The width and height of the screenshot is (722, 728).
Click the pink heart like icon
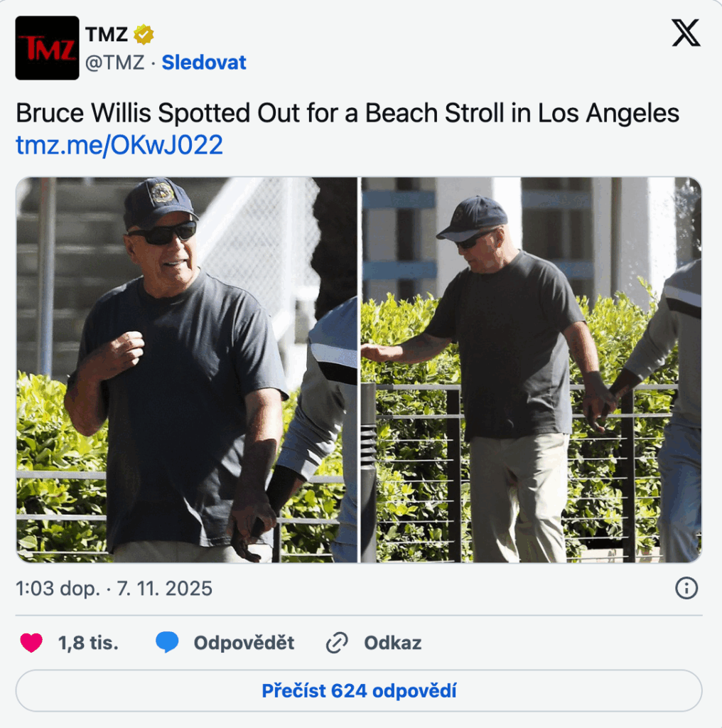[31, 643]
